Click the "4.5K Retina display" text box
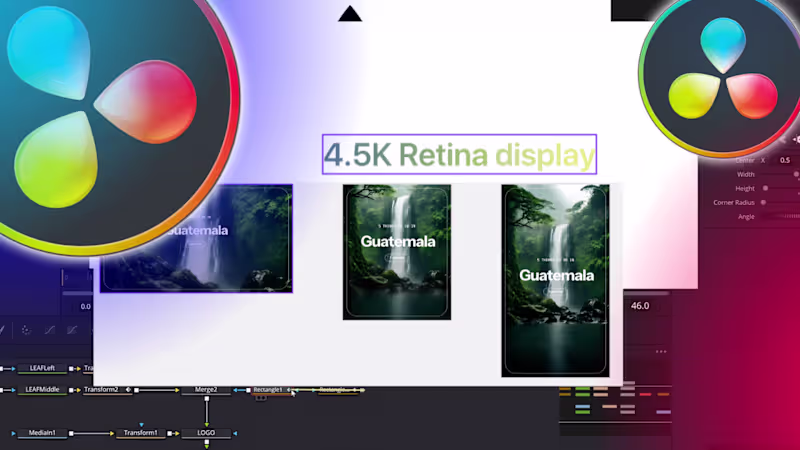This screenshot has width=800, height=450. pyautogui.click(x=459, y=154)
